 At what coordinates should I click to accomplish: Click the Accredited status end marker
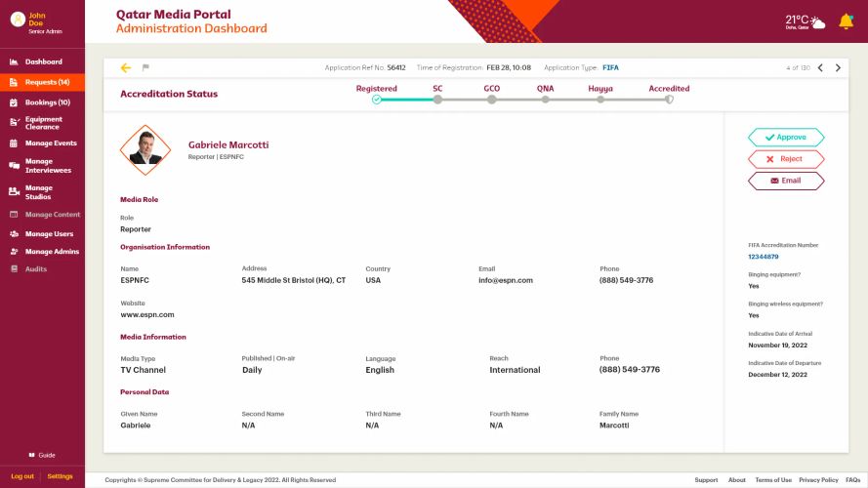669,100
